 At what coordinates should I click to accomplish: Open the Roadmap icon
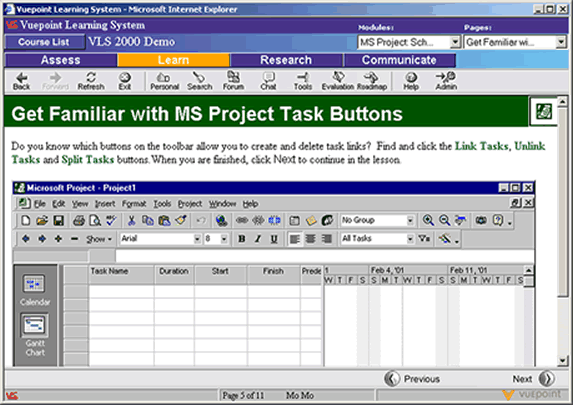pos(372,81)
